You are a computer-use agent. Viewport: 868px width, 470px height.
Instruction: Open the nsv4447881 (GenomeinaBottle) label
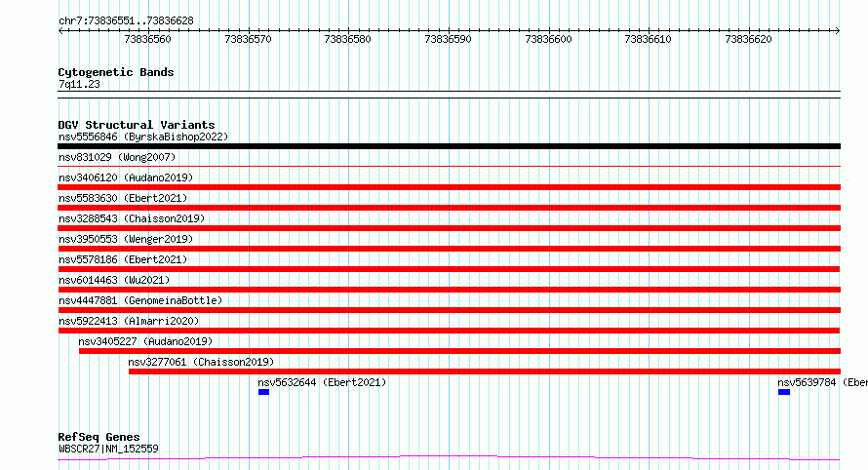(x=140, y=300)
